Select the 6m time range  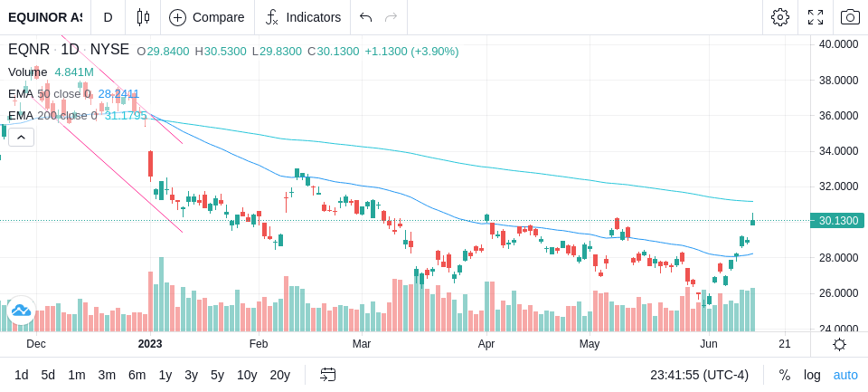(137, 376)
